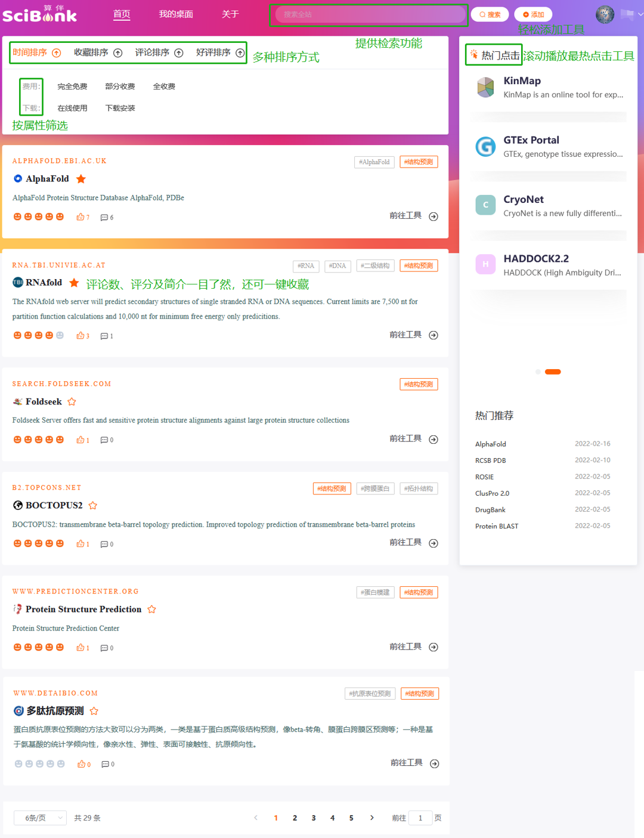Toggle the favorite star on RNAfold
644x838 pixels.
[74, 282]
